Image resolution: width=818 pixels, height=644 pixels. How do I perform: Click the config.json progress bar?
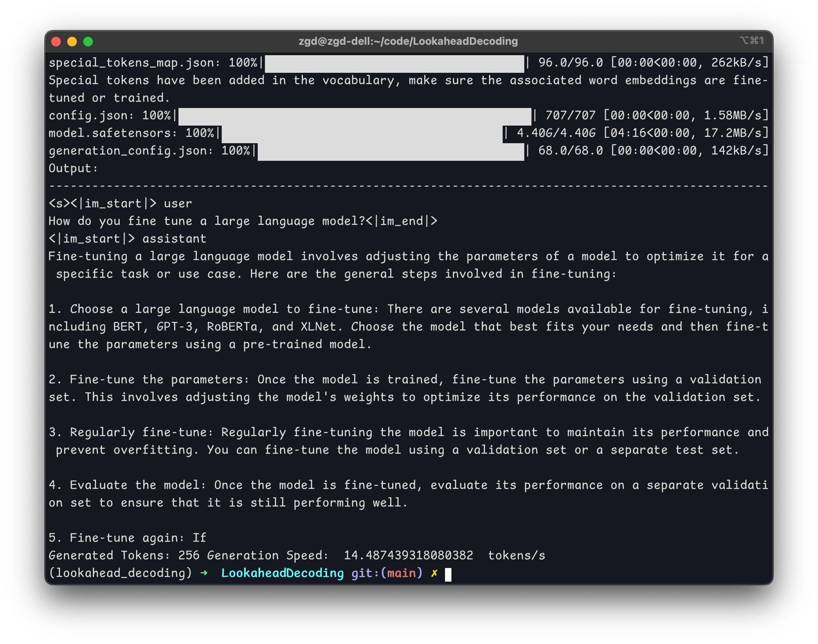(355, 116)
